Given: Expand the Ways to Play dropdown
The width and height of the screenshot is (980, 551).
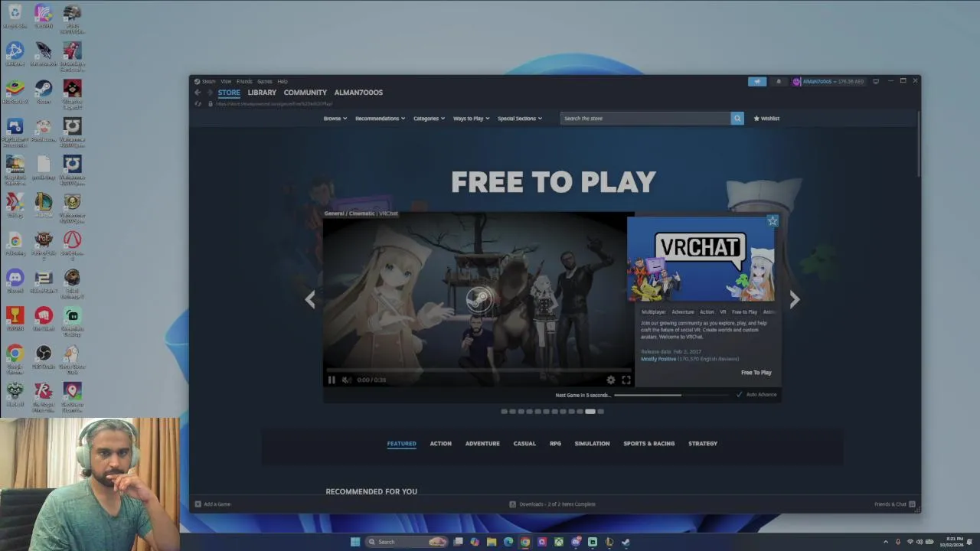Looking at the screenshot, I should click(x=471, y=119).
